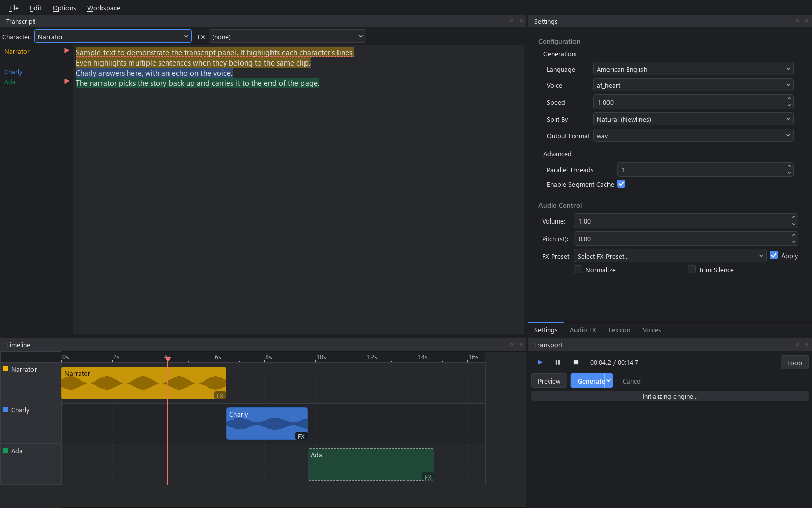Open the Split By dropdown

[x=693, y=119]
